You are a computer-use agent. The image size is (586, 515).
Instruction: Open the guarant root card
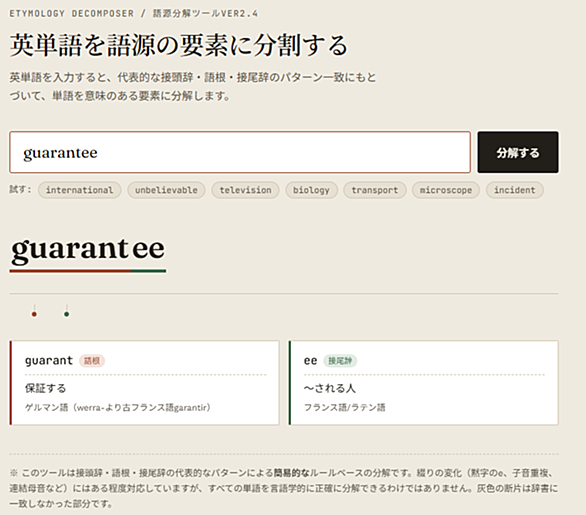144,383
